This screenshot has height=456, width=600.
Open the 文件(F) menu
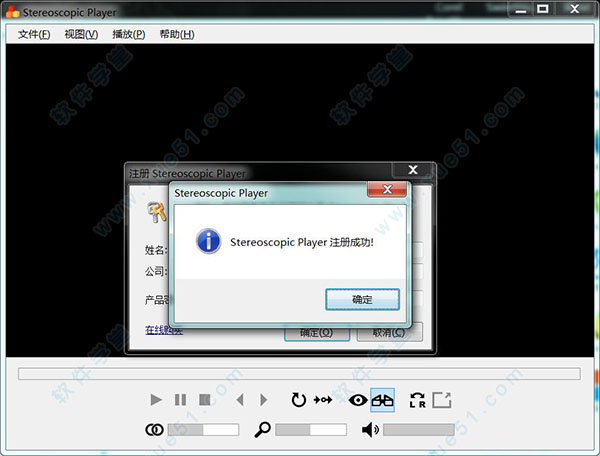pyautogui.click(x=34, y=34)
